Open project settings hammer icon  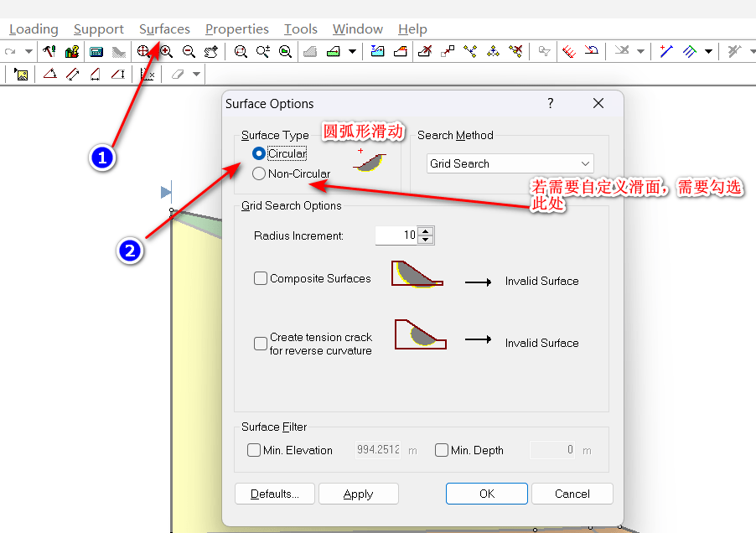tap(49, 51)
